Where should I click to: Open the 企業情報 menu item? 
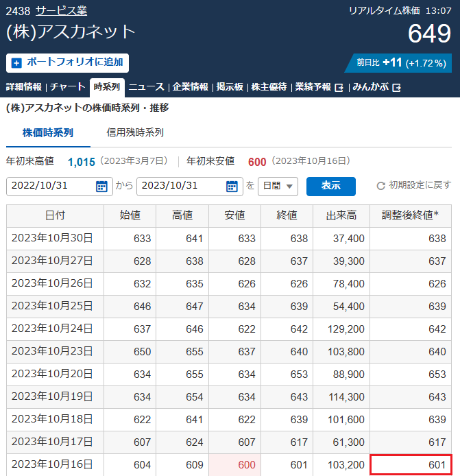click(190, 87)
